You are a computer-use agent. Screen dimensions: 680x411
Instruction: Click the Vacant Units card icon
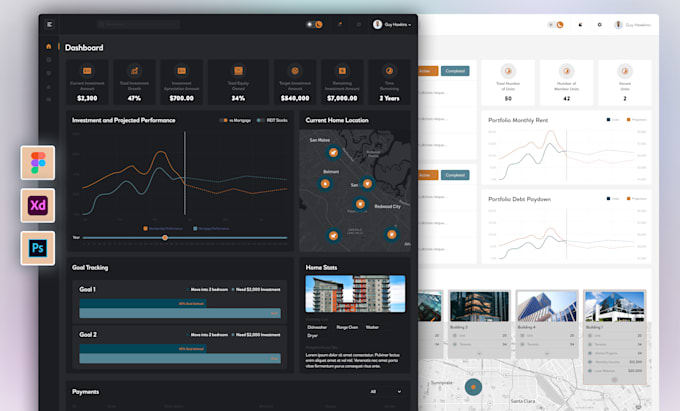pyautogui.click(x=624, y=71)
